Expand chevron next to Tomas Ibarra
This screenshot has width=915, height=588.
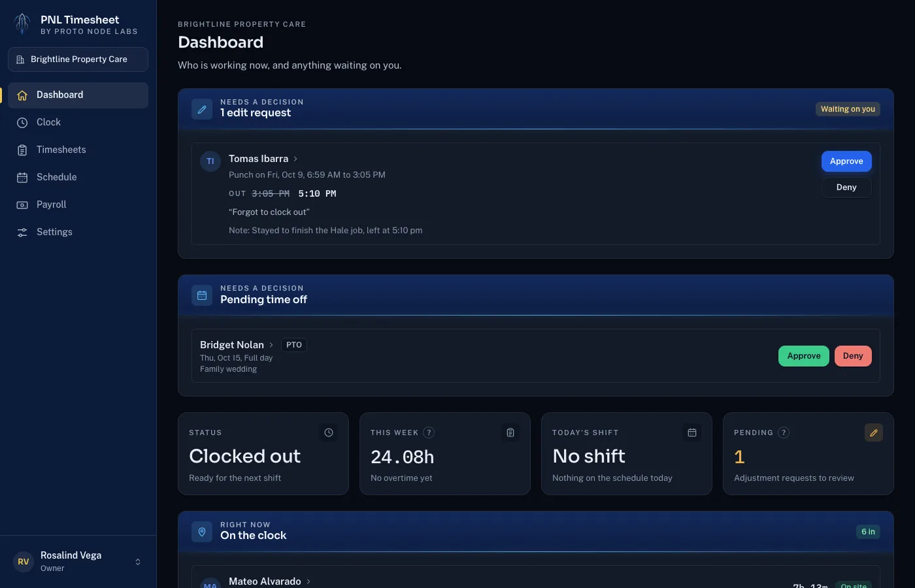[295, 159]
